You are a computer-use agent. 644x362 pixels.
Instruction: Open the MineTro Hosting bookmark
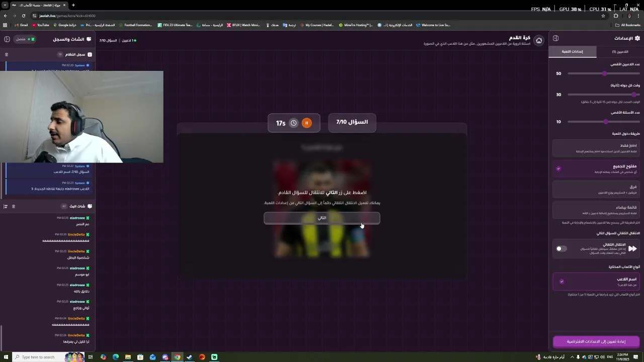click(356, 25)
